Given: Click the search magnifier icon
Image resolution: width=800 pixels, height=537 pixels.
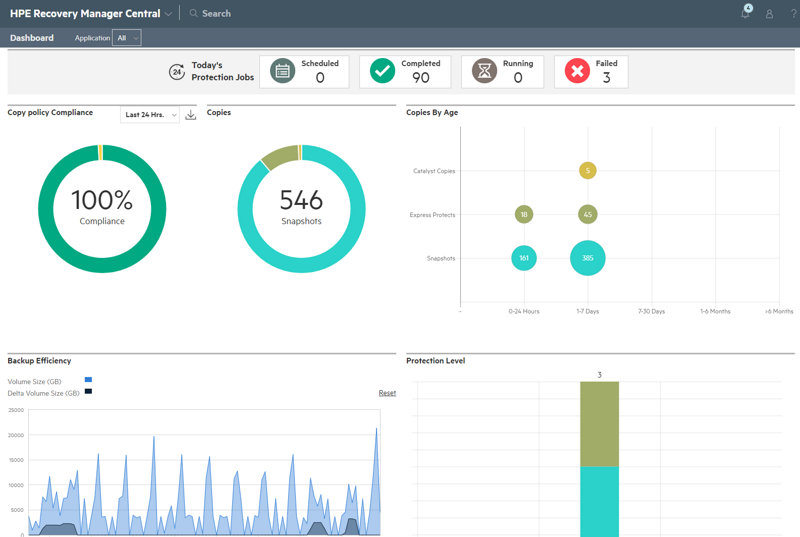Looking at the screenshot, I should point(193,13).
